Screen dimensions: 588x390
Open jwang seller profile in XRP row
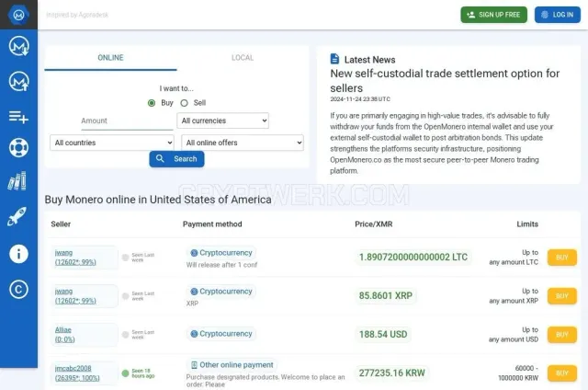tap(75, 296)
